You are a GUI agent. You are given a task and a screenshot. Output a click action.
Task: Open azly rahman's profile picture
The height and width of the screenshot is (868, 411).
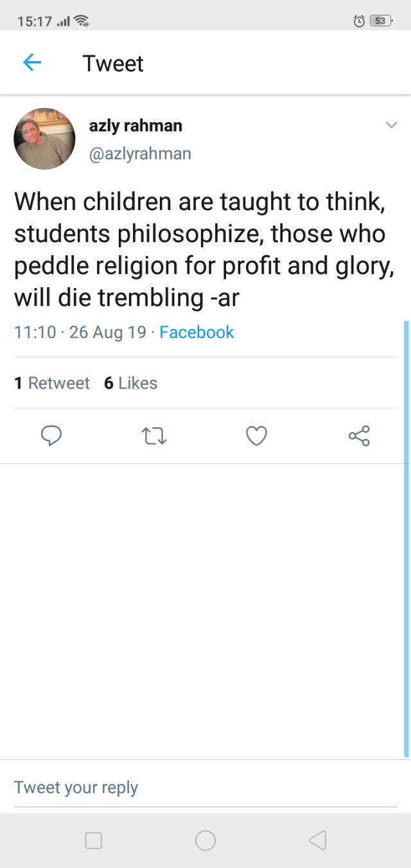45,139
